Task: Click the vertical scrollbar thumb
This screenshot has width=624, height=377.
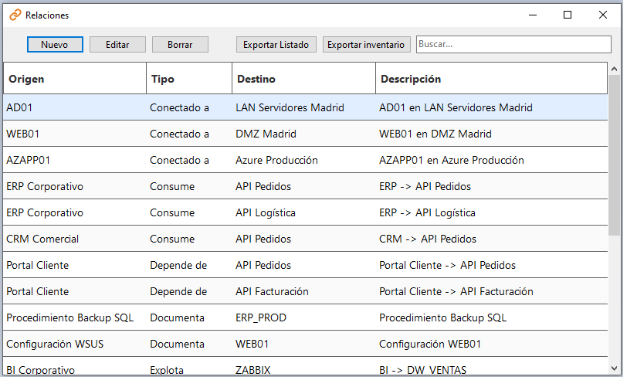Action: 614,155
